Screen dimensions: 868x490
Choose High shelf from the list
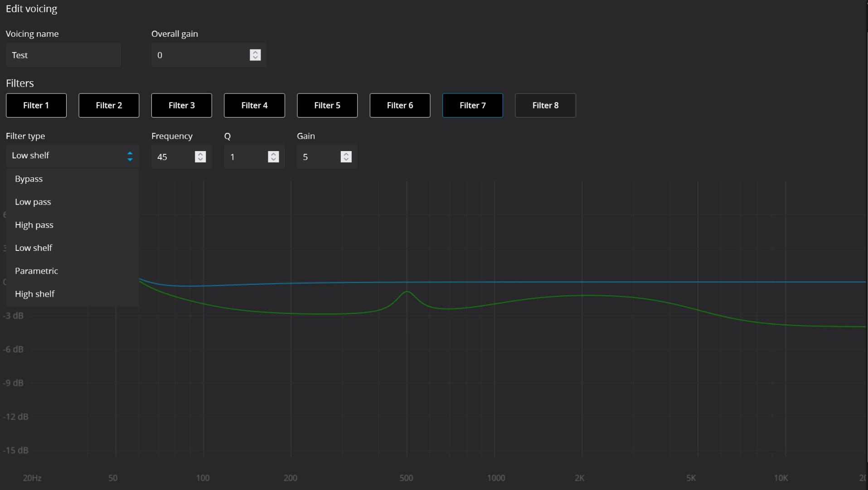pos(35,294)
